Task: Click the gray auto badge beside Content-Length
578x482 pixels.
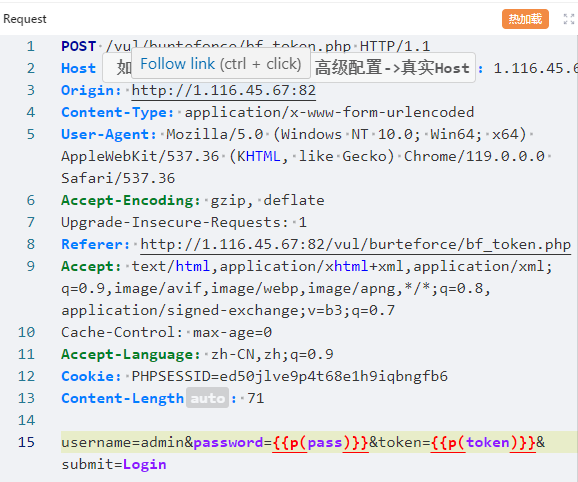Action: pos(208,398)
